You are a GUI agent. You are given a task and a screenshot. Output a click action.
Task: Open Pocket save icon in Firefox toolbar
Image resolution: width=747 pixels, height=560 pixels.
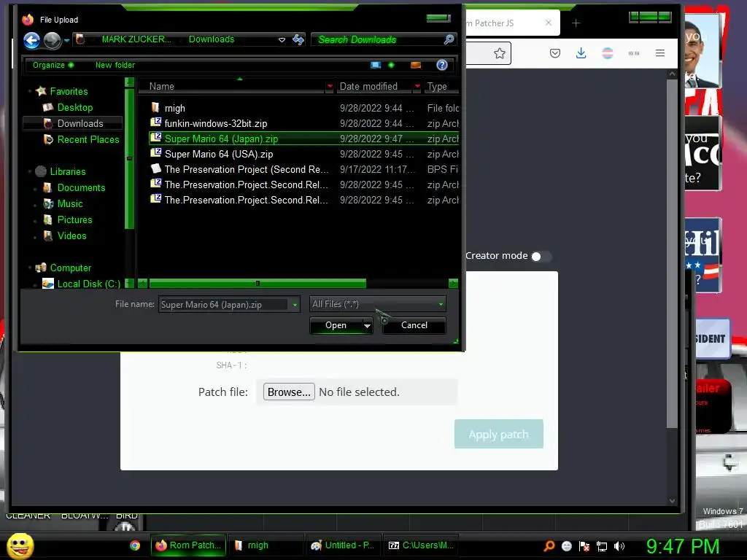pos(554,53)
